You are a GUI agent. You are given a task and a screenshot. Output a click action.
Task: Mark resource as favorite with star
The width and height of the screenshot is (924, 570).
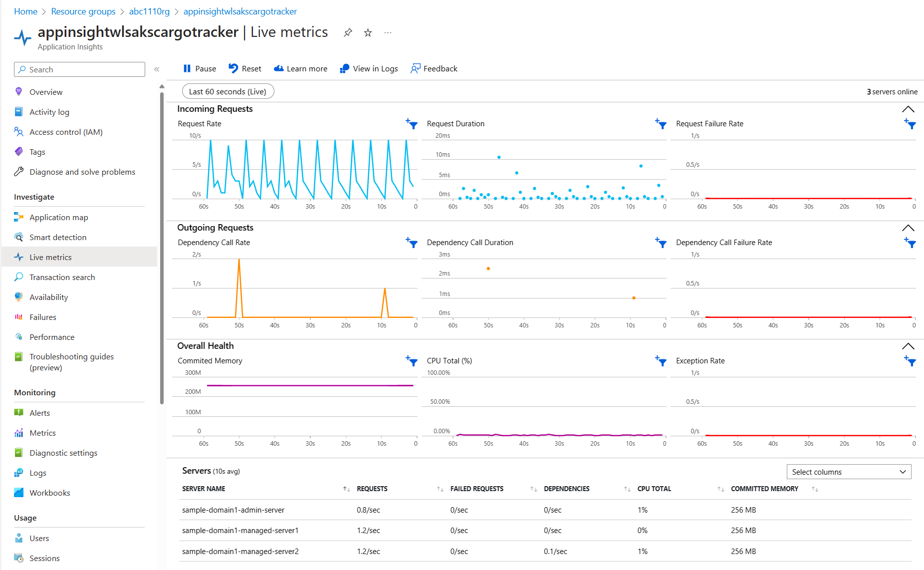[368, 32]
